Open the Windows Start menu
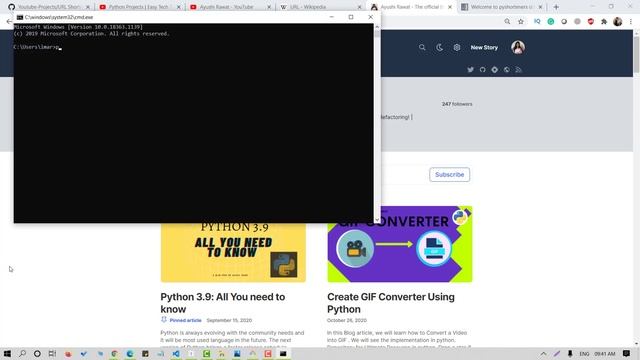 tap(7, 353)
